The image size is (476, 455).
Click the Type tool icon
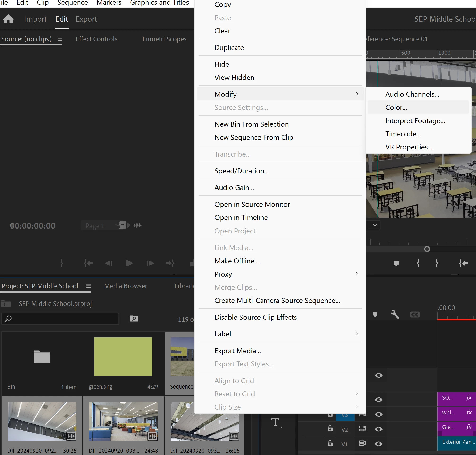coord(275,422)
